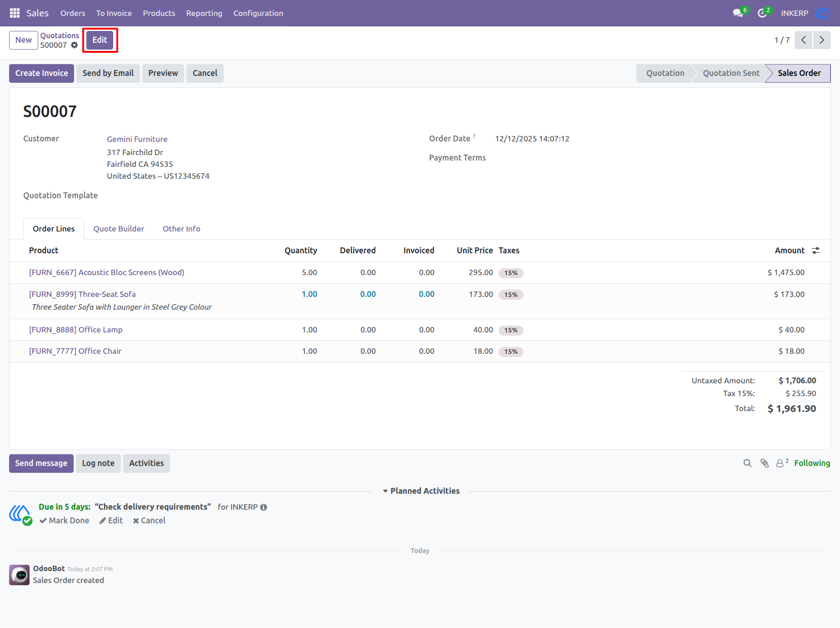Viewport: 840px width, 628px height.
Task: Click OdooBot's avatar image
Action: point(20,575)
